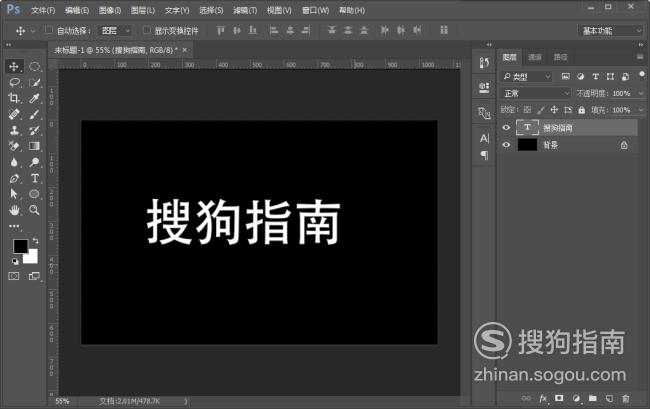650x409 pixels.
Task: Open the 滤镜(T) menu
Action: click(x=245, y=10)
